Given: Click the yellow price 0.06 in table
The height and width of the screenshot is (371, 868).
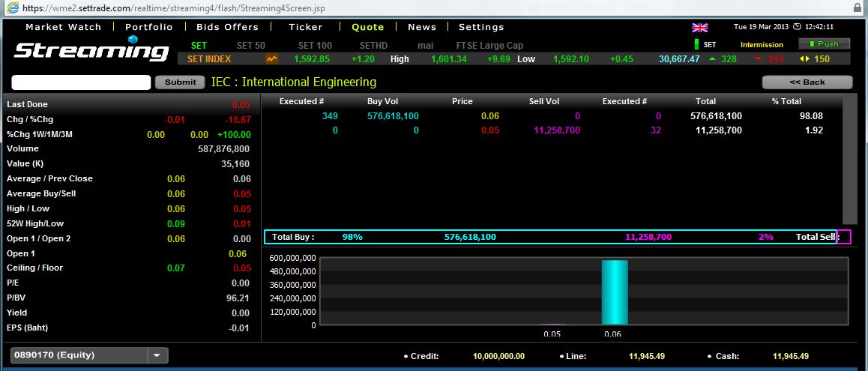Looking at the screenshot, I should [x=490, y=116].
